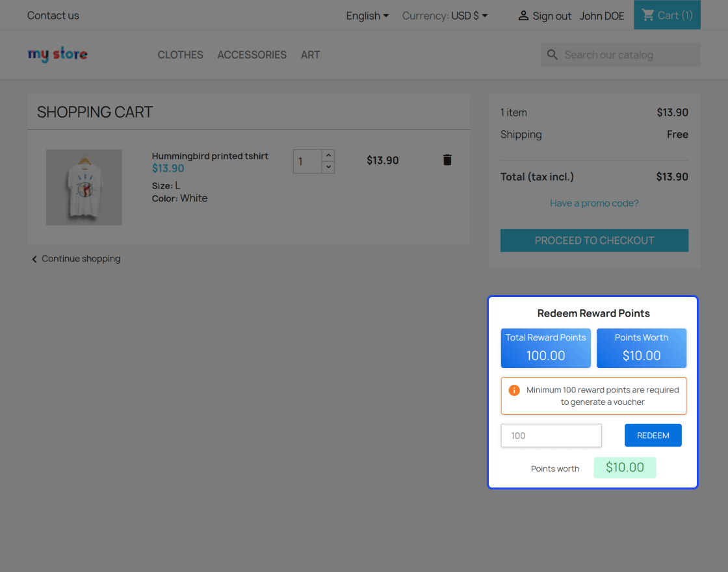This screenshot has height=572, width=728.
Task: Click the my store logo
Action: 58,55
